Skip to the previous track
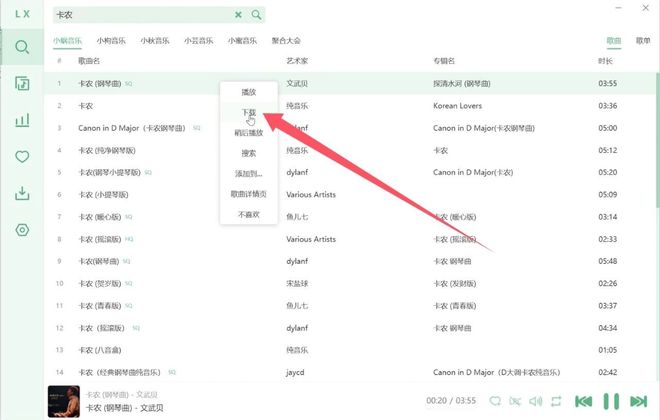 [x=583, y=401]
